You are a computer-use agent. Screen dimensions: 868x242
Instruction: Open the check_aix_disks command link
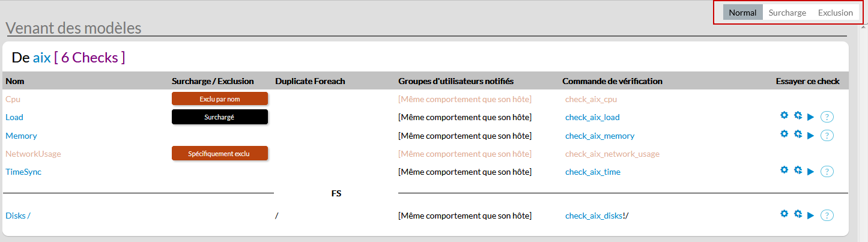point(593,216)
